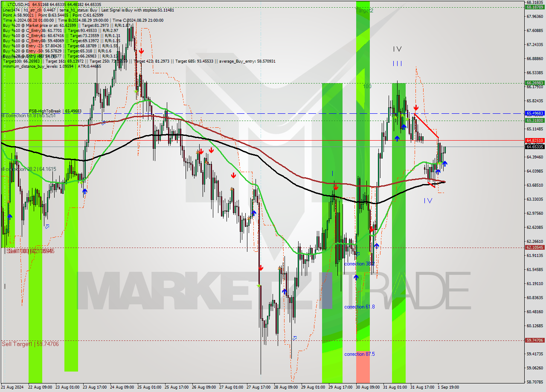This screenshot has height=392, width=546.
Task: Select the red 64.82510 price label
Action: [x=534, y=140]
